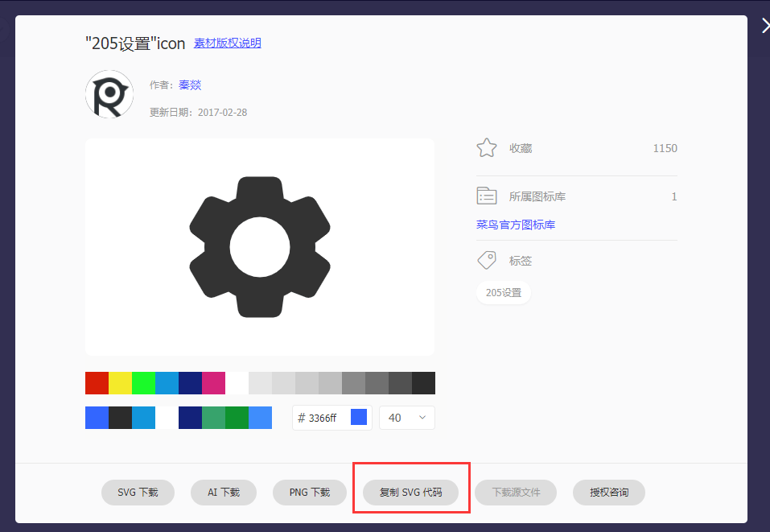
Task: Click the star icon to favorite this icon
Action: tap(486, 147)
